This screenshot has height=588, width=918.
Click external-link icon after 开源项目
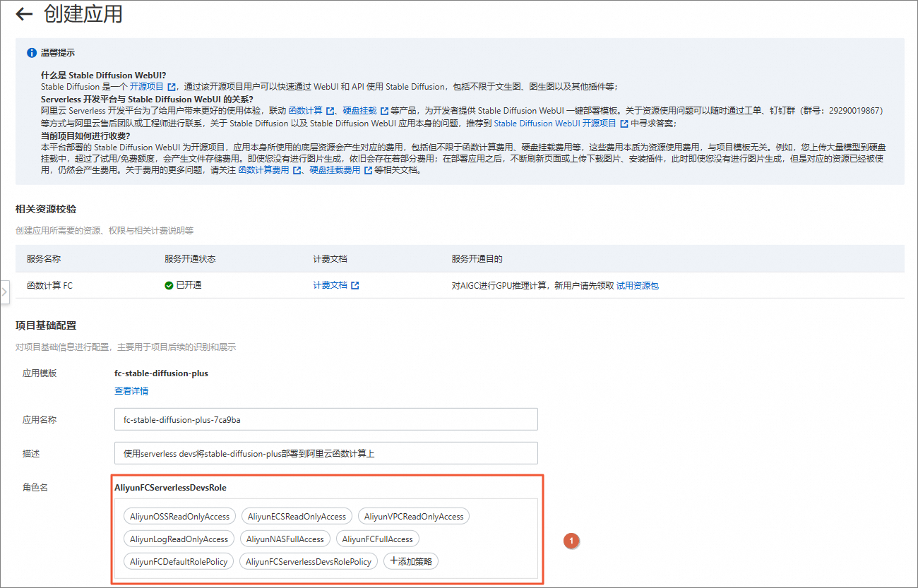pyautogui.click(x=171, y=87)
